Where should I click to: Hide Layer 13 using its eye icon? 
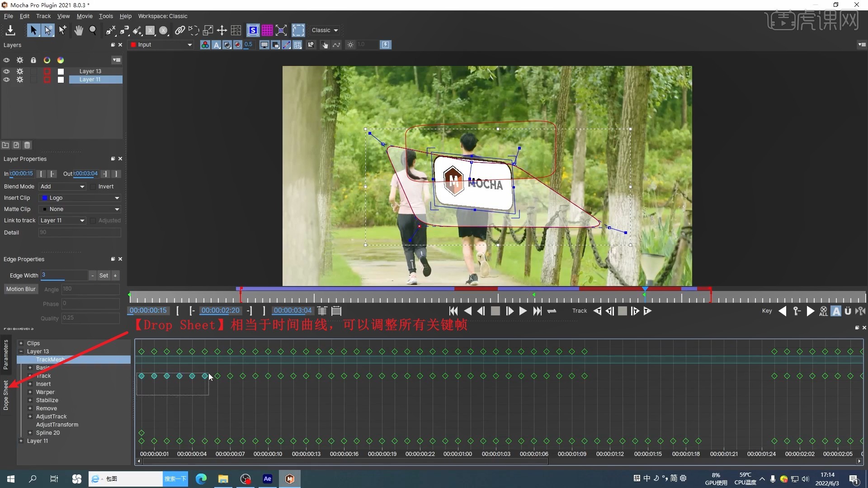(6, 71)
